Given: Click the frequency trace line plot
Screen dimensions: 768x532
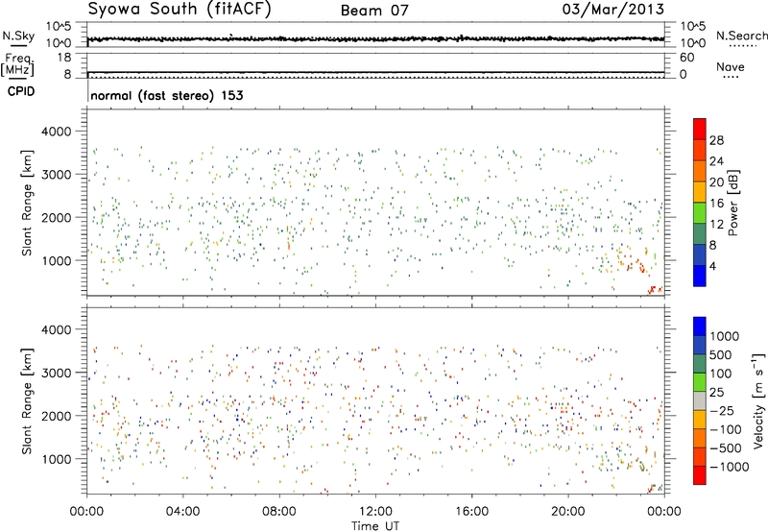Looking at the screenshot, I should (x=375, y=72).
